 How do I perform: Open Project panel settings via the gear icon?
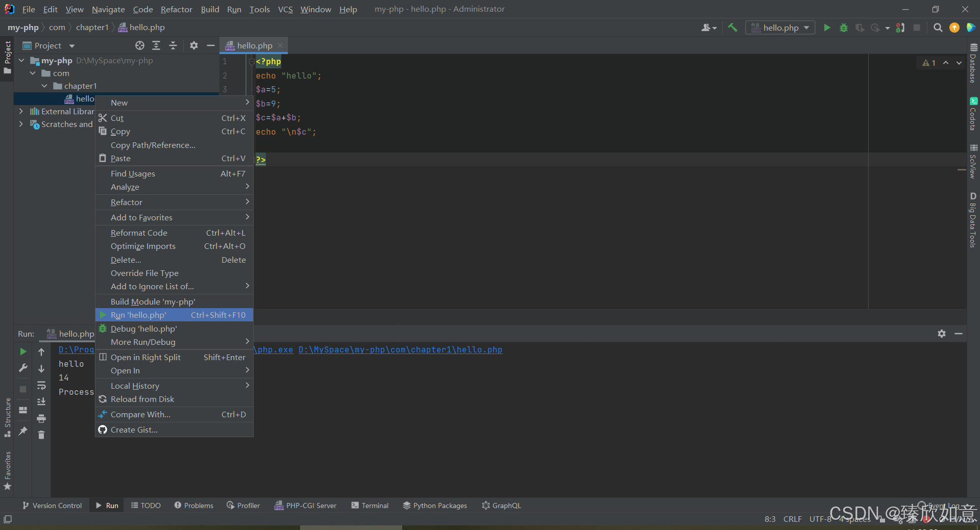pos(193,45)
